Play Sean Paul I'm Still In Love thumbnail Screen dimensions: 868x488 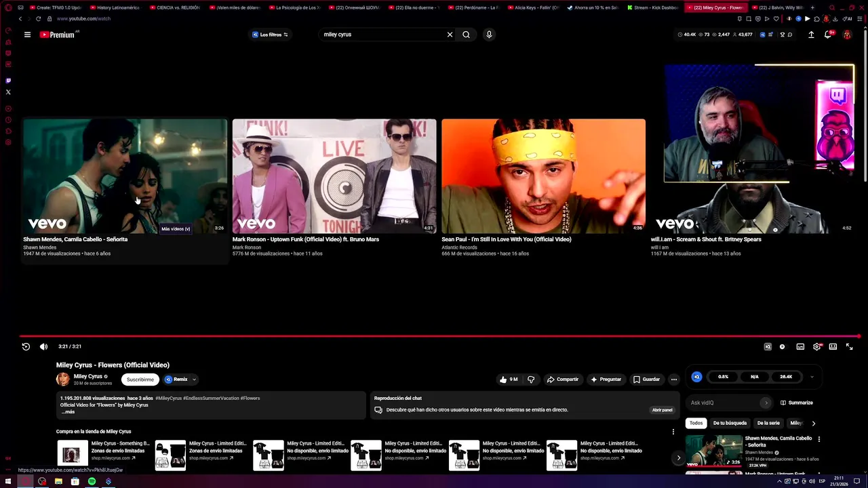(543, 176)
